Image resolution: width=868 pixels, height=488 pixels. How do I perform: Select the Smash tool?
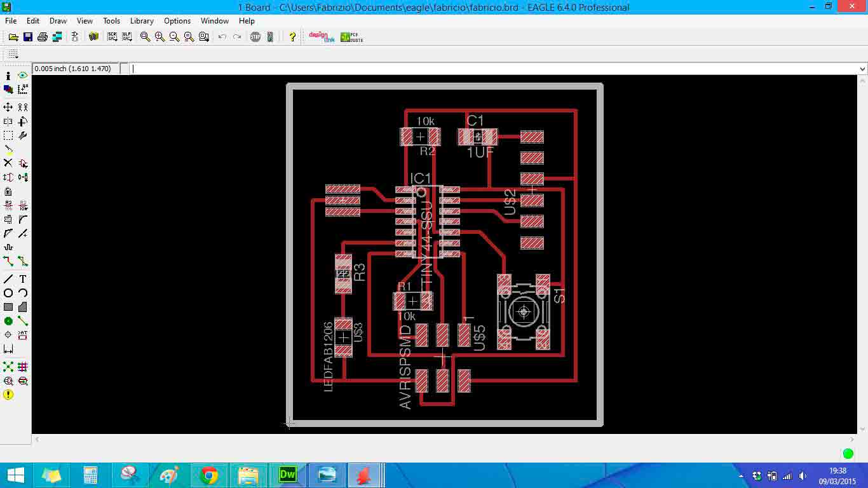point(8,219)
